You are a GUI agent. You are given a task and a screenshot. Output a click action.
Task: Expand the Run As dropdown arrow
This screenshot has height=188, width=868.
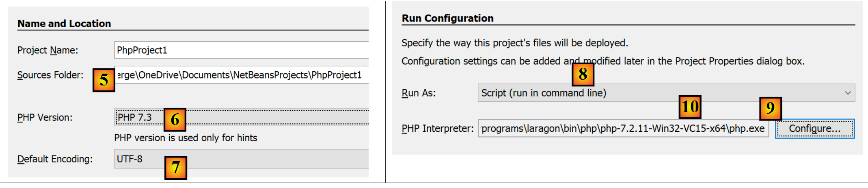pos(848,93)
